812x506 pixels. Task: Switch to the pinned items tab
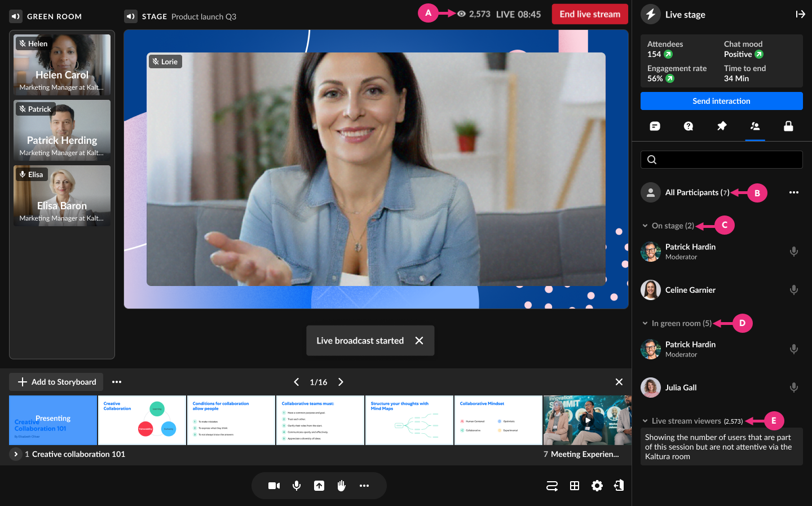click(722, 126)
